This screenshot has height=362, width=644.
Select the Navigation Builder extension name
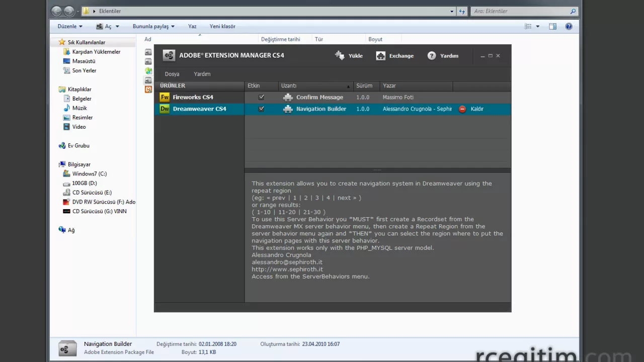click(x=321, y=109)
